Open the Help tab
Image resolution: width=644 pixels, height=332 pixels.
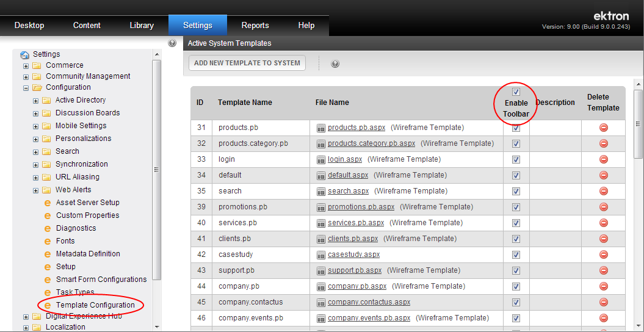(306, 26)
